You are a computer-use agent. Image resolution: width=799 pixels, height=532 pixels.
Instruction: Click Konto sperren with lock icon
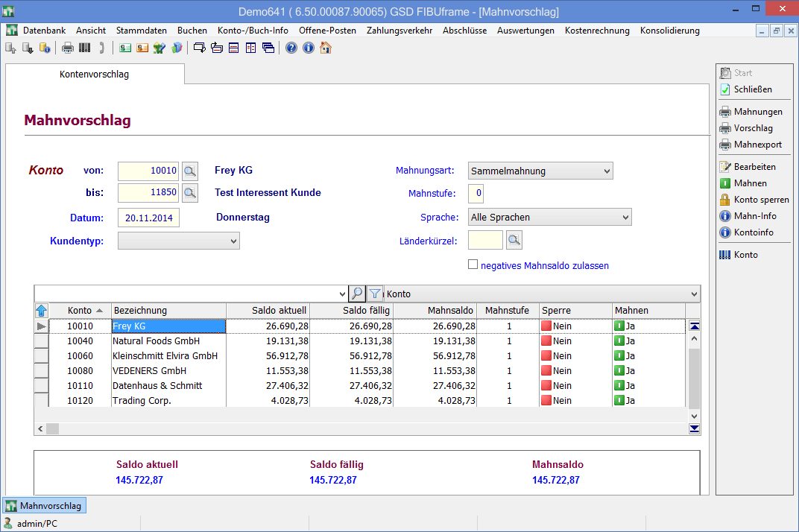tap(754, 200)
